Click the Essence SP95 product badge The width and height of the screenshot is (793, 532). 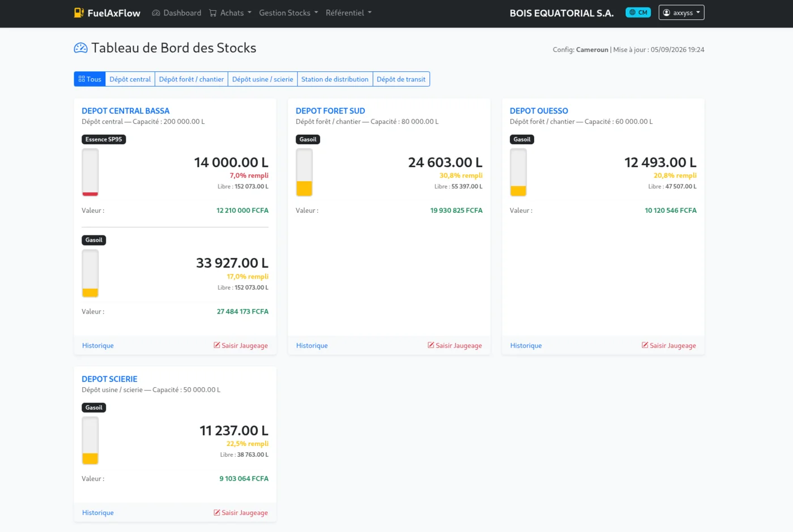tap(104, 139)
